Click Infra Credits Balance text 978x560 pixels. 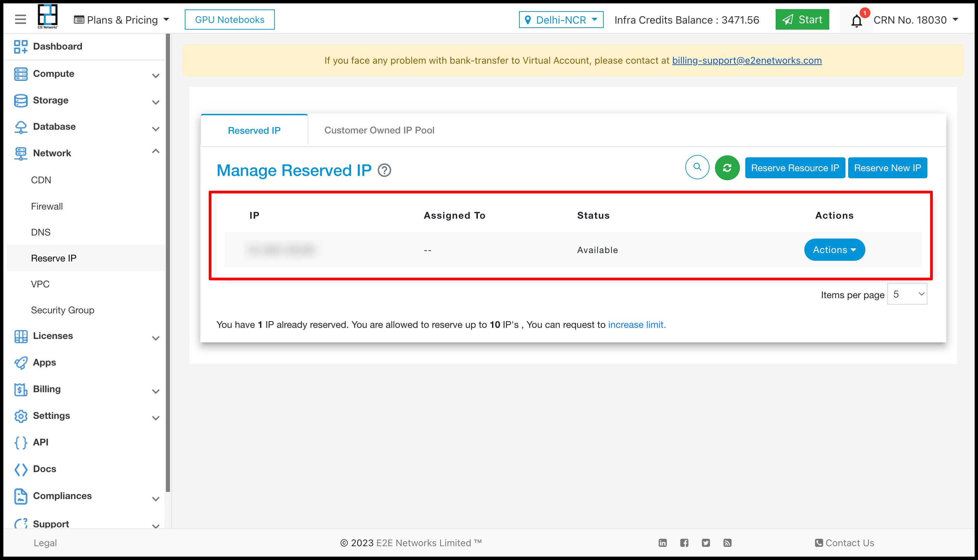687,20
